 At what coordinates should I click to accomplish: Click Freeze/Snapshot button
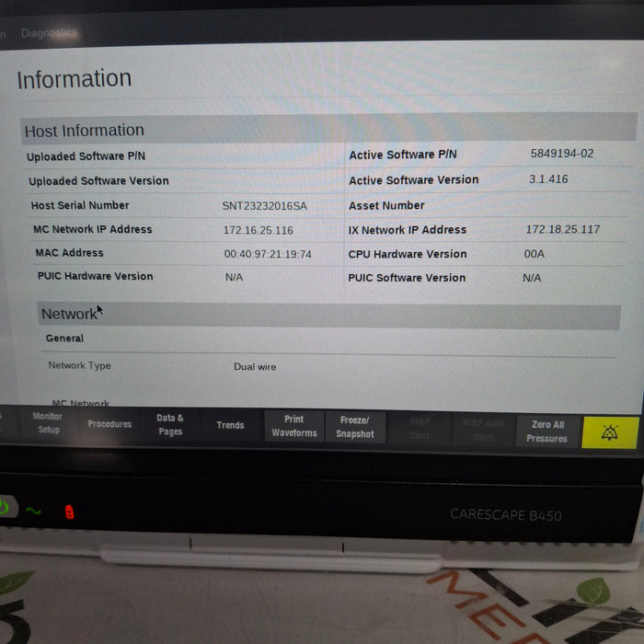click(355, 427)
